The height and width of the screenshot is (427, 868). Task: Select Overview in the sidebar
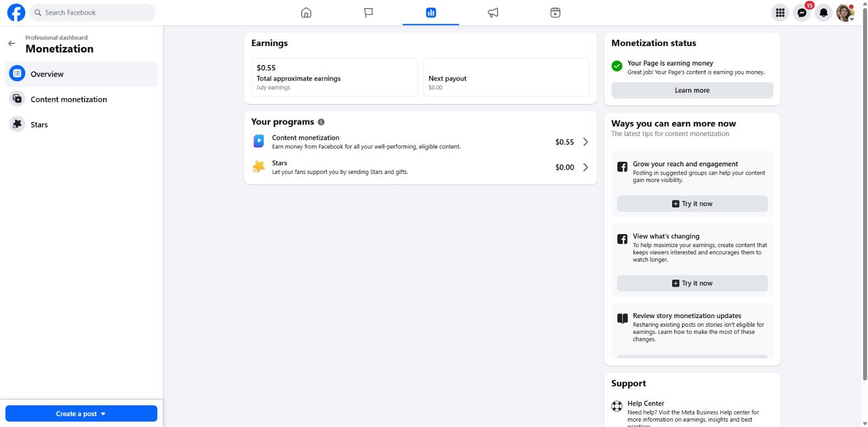(81, 74)
